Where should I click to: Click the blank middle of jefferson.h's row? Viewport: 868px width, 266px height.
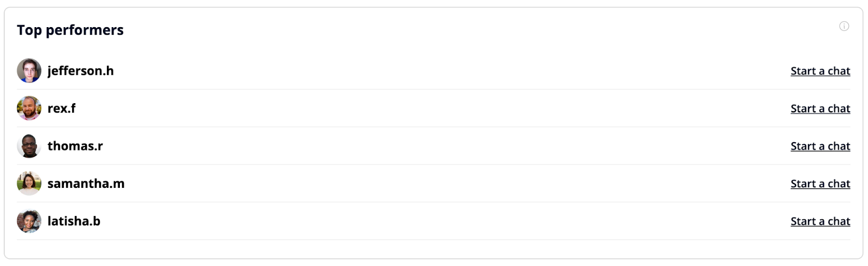[434, 71]
